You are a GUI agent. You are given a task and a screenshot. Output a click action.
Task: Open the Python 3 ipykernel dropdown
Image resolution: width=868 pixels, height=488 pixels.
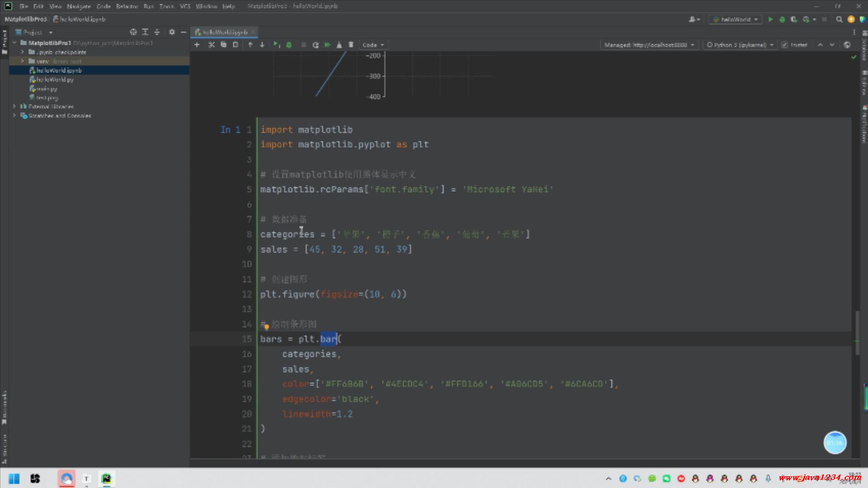pos(740,45)
